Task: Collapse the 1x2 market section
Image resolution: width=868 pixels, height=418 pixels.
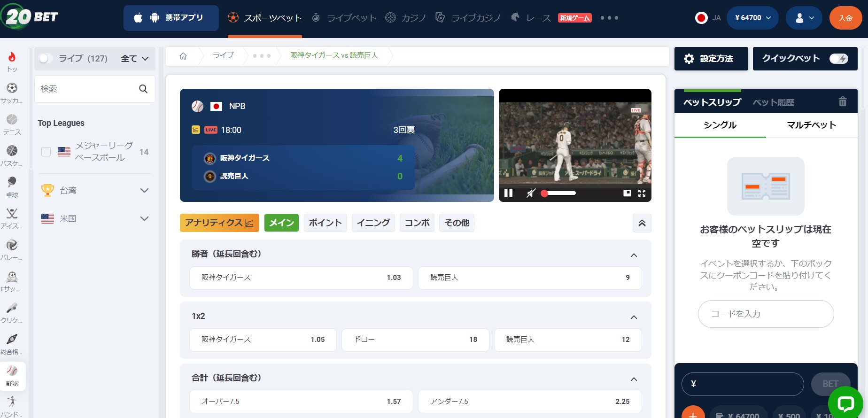Action: click(634, 317)
